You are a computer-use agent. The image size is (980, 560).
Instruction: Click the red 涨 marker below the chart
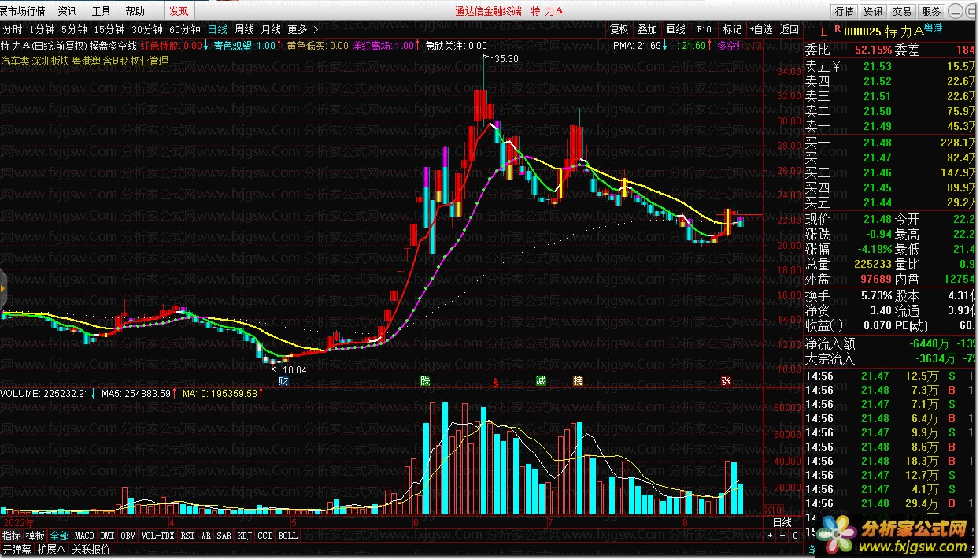pyautogui.click(x=726, y=381)
